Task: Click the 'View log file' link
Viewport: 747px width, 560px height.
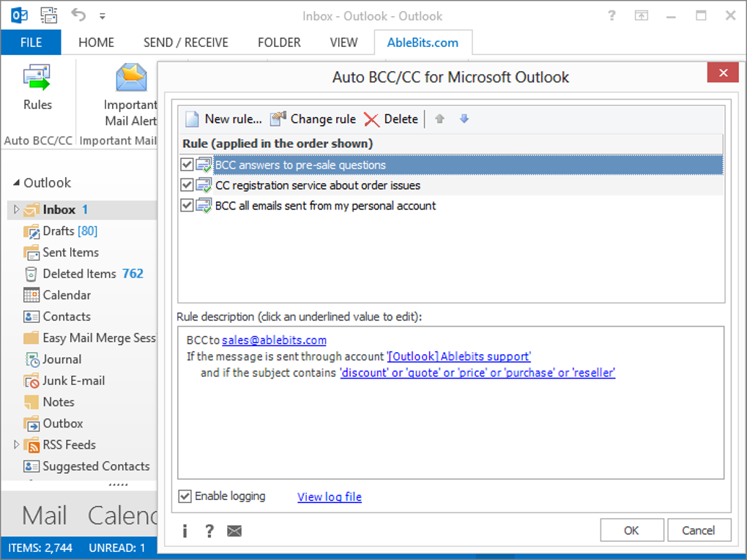Action: pyautogui.click(x=329, y=496)
